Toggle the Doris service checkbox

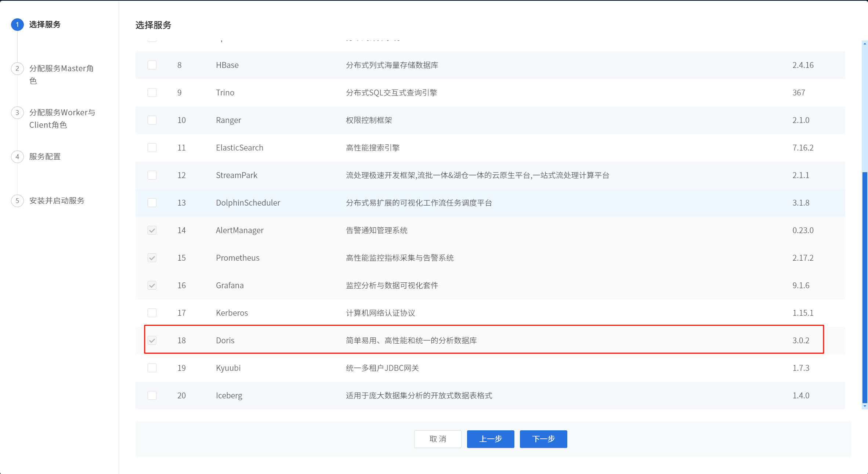click(x=153, y=340)
